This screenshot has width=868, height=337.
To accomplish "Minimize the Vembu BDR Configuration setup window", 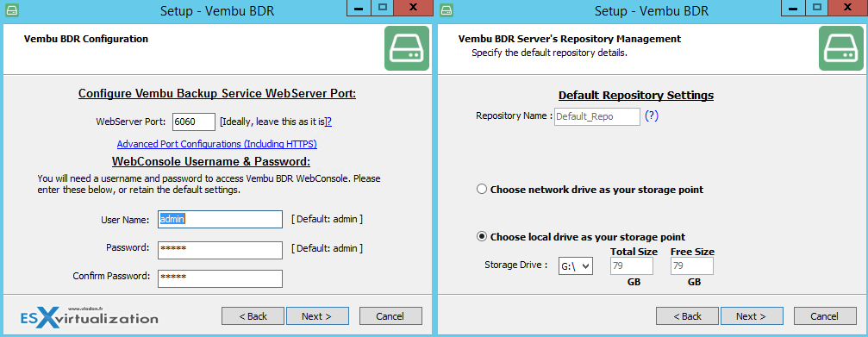I will point(359,8).
